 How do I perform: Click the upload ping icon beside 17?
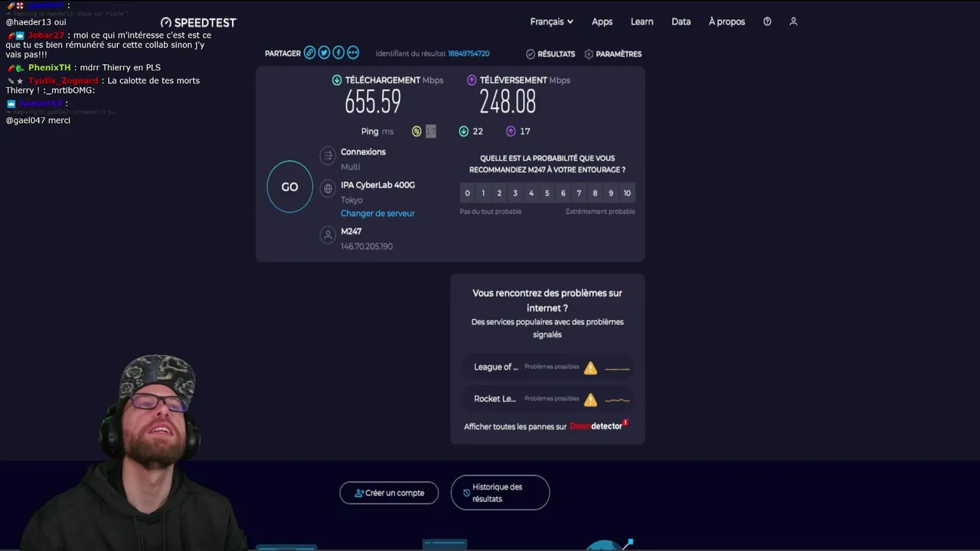click(511, 132)
